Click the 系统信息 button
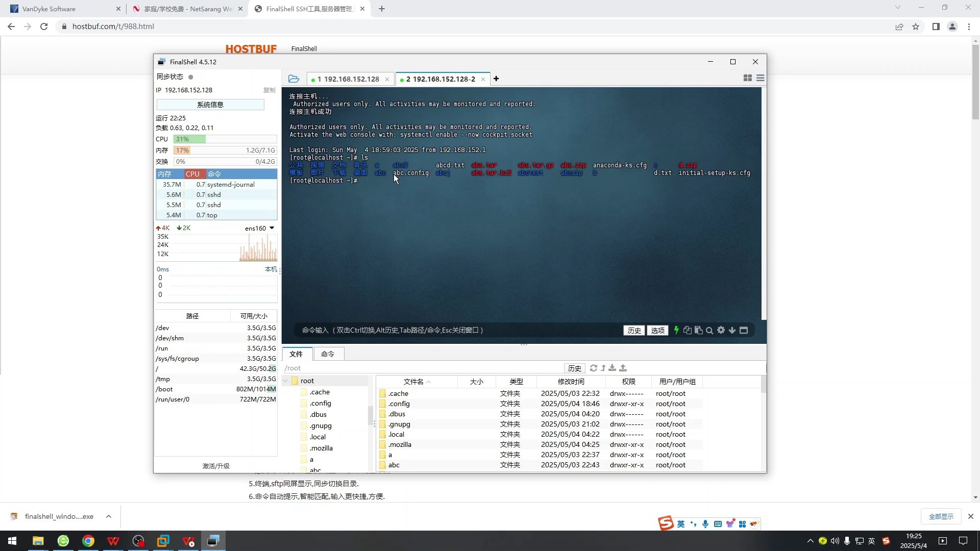 tap(210, 105)
